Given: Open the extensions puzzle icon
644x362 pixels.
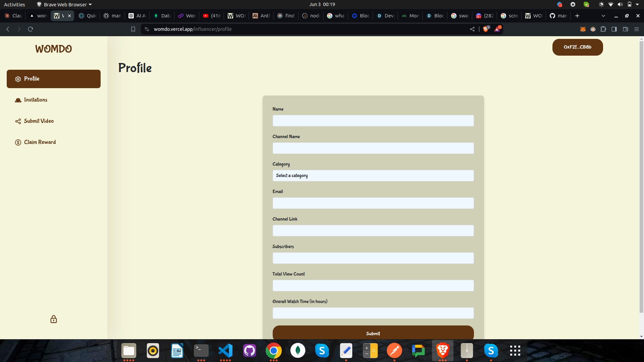Looking at the screenshot, I should tap(603, 29).
